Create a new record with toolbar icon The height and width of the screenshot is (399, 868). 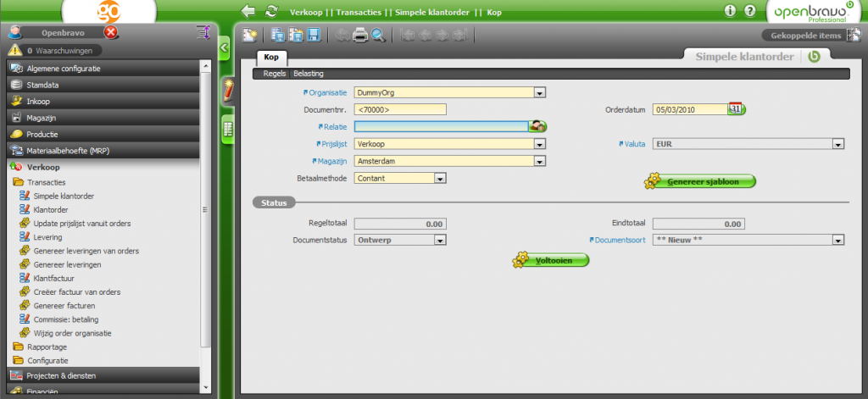[249, 35]
